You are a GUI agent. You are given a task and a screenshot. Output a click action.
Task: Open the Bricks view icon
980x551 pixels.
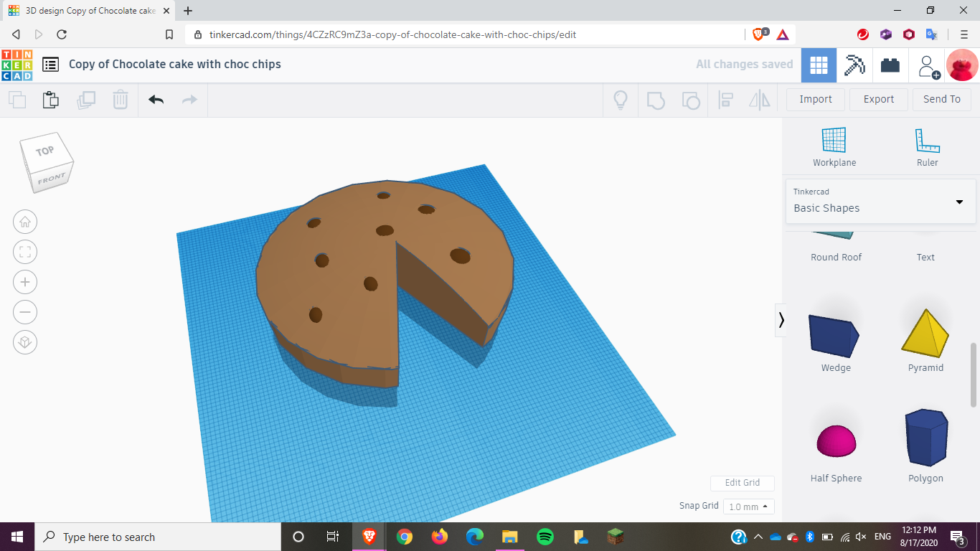(890, 65)
